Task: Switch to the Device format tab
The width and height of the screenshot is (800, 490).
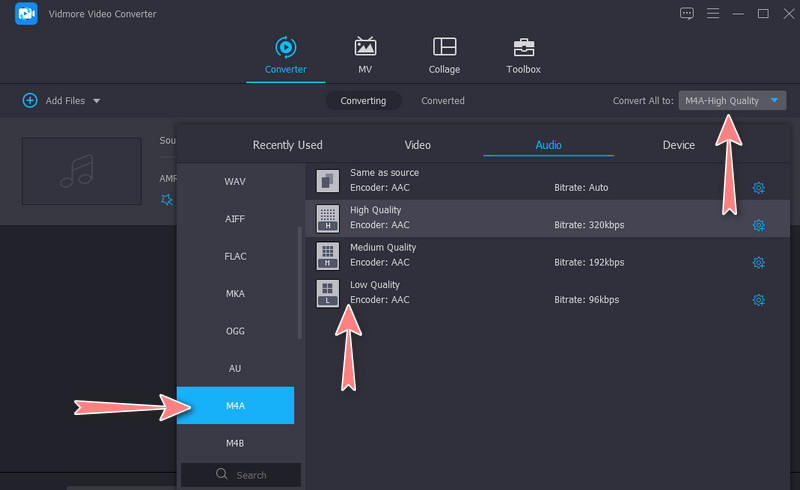Action: point(678,145)
